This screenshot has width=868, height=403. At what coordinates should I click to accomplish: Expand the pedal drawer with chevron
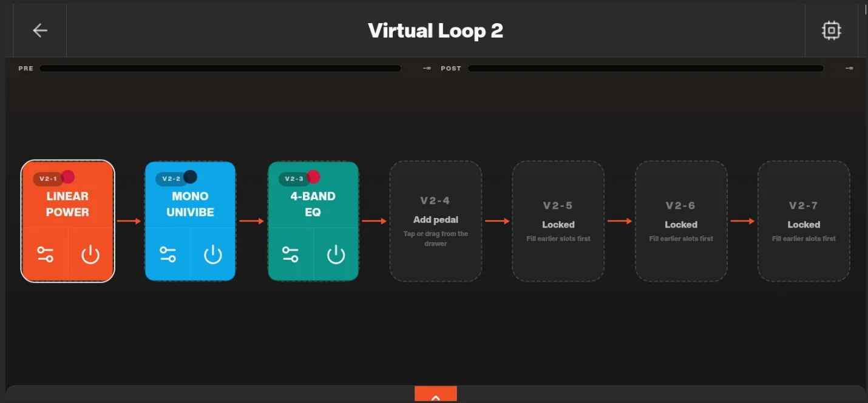click(435, 395)
